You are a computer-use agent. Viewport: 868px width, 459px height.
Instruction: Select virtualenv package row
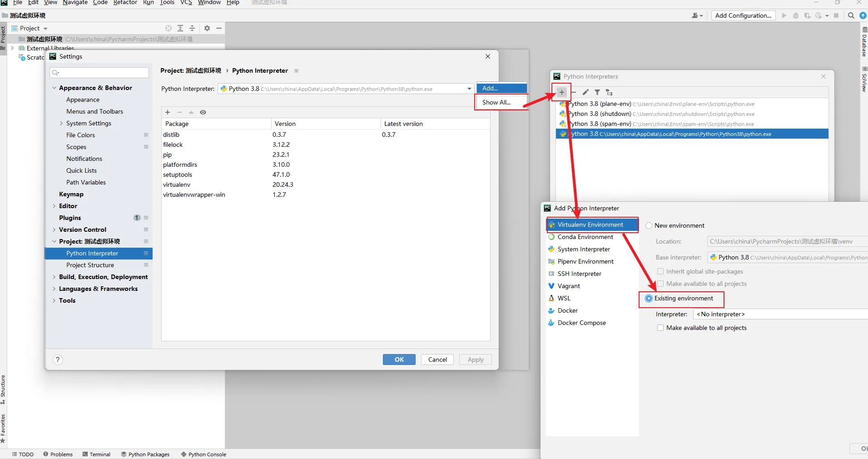[326, 185]
